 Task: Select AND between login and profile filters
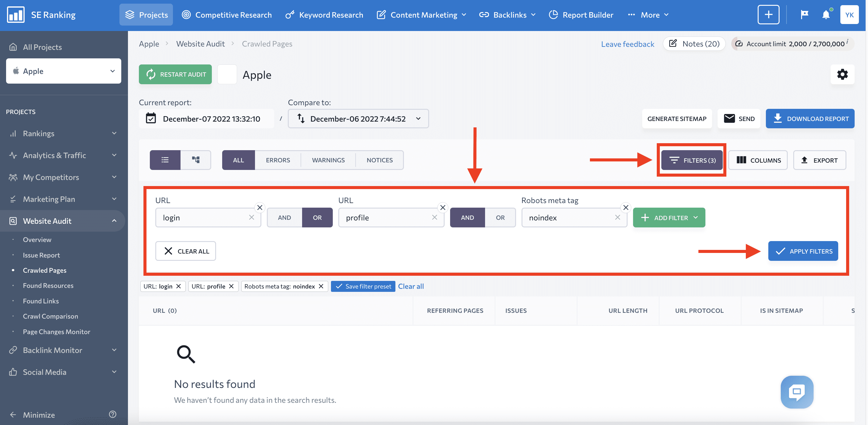(x=284, y=217)
